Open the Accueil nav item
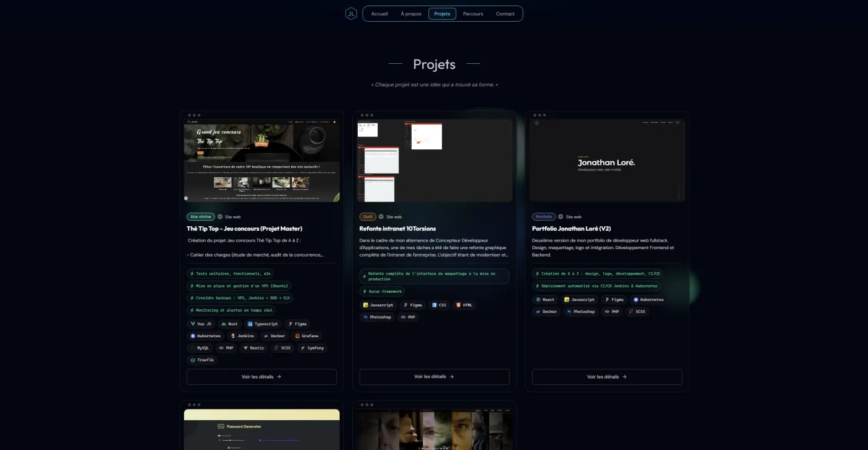The height and width of the screenshot is (450, 868). 379,14
